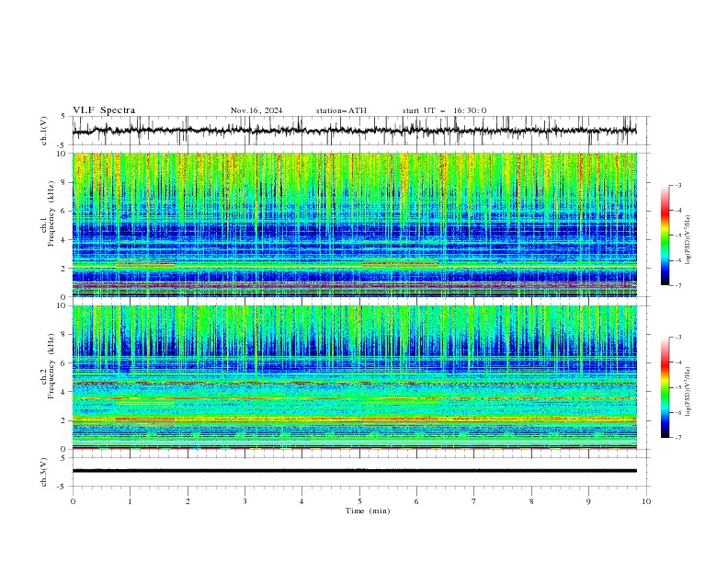Viewport: 728px width, 563px height.
Task: Click the "8" tick on ch.1 frequency axis
Action: [x=65, y=182]
